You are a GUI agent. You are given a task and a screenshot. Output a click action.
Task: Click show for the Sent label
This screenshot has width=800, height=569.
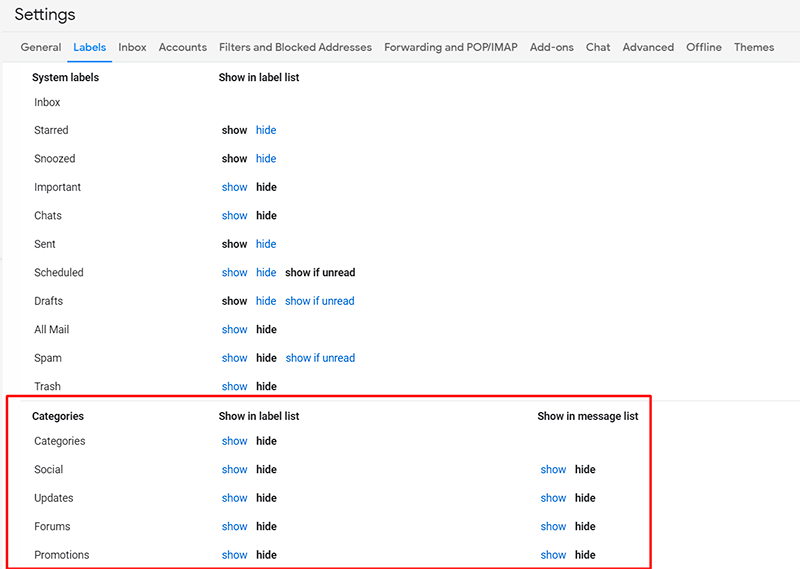[234, 244]
